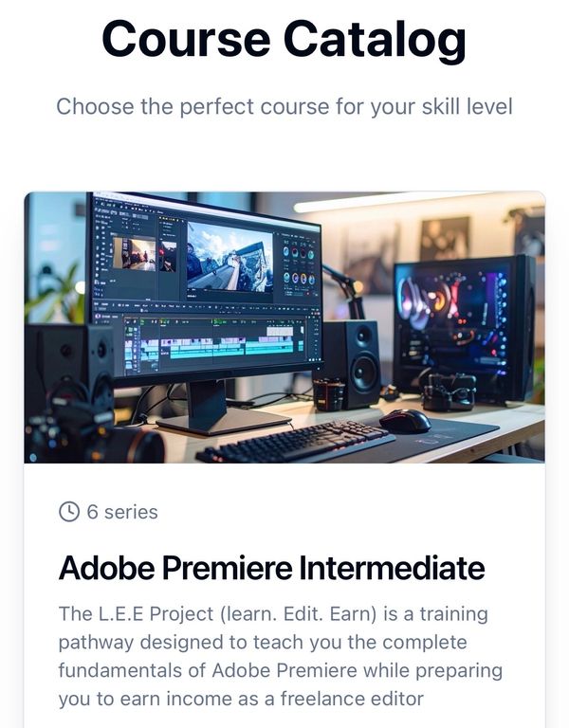Click the ceiling light strip in thumbnail

[x=390, y=201]
